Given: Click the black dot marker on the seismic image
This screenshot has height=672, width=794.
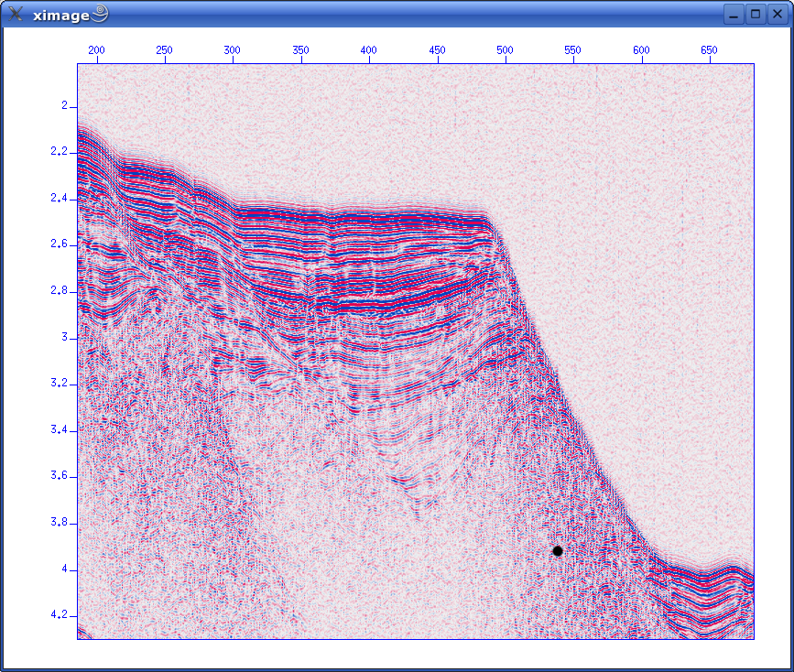Looking at the screenshot, I should pyautogui.click(x=557, y=550).
